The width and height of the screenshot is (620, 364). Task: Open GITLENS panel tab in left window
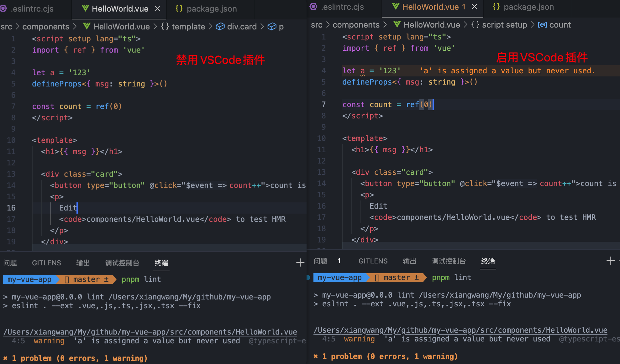[x=46, y=263]
